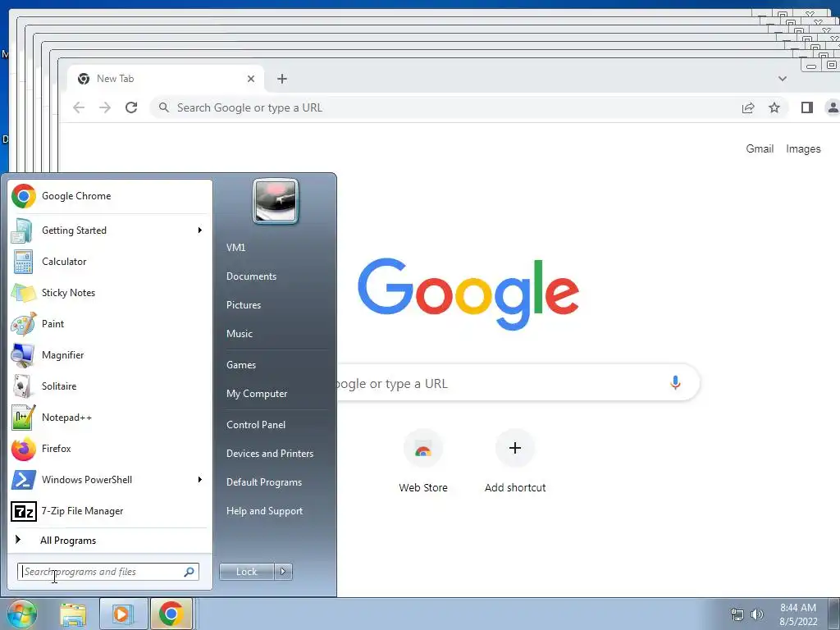Open Firefox from the Start menu
Screen dimensions: 840x630
pos(110,449)
